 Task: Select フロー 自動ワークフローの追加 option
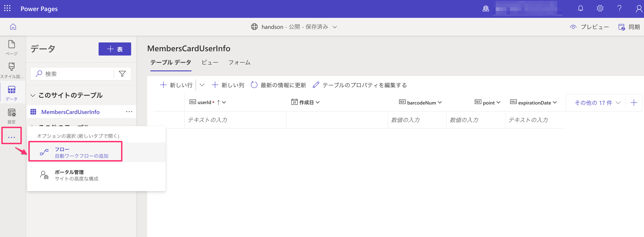pyautogui.click(x=96, y=152)
